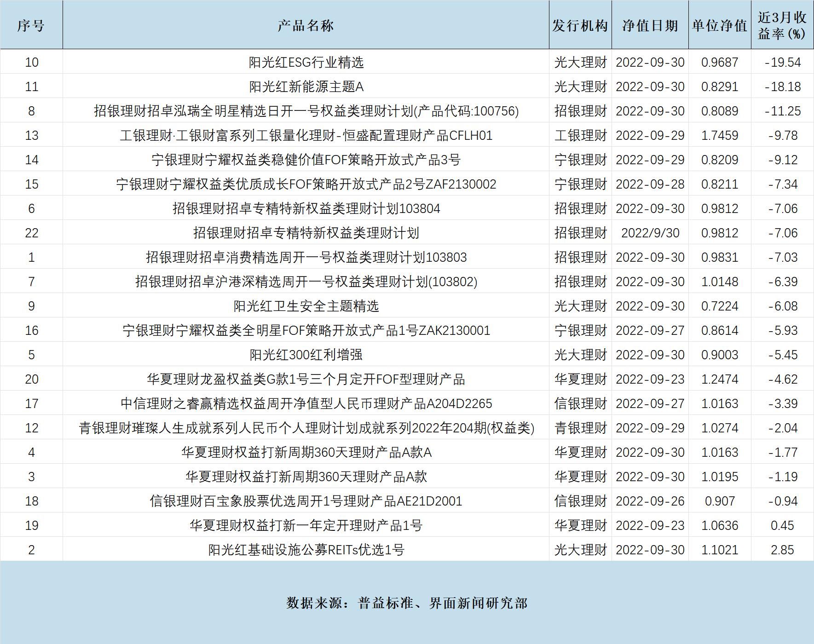The height and width of the screenshot is (644, 814).
Task: Click the date 2022/9/30 with slashes
Action: click(650, 233)
